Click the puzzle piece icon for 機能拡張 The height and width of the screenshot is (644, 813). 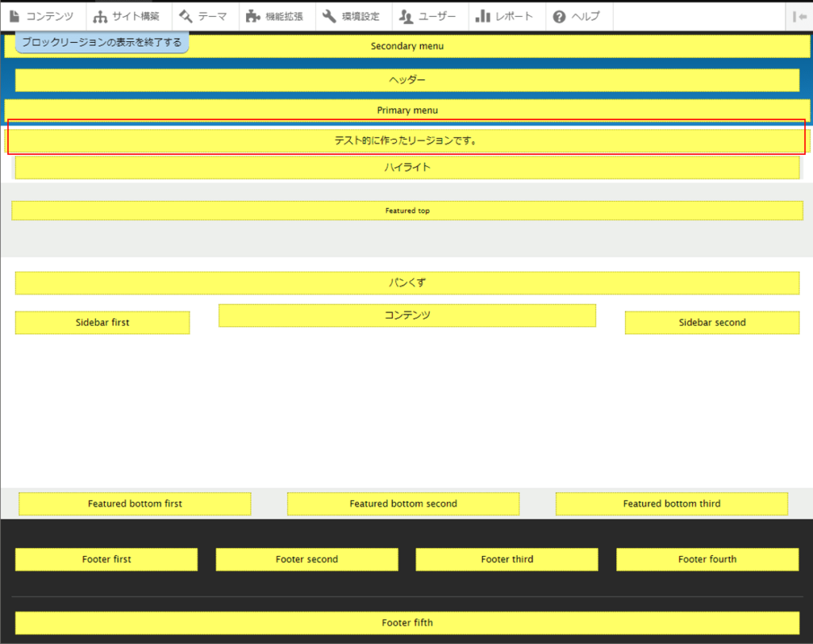252,16
